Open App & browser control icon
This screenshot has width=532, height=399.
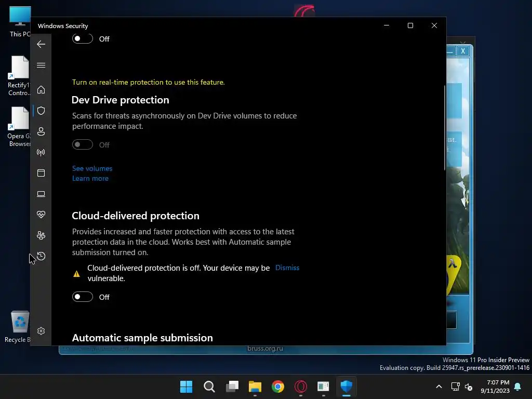point(41,173)
